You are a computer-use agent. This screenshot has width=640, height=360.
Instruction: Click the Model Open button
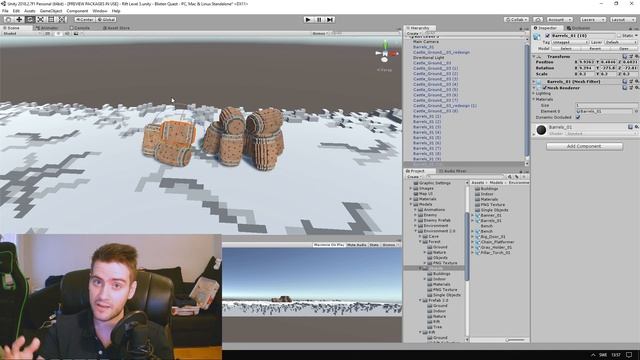coord(624,48)
